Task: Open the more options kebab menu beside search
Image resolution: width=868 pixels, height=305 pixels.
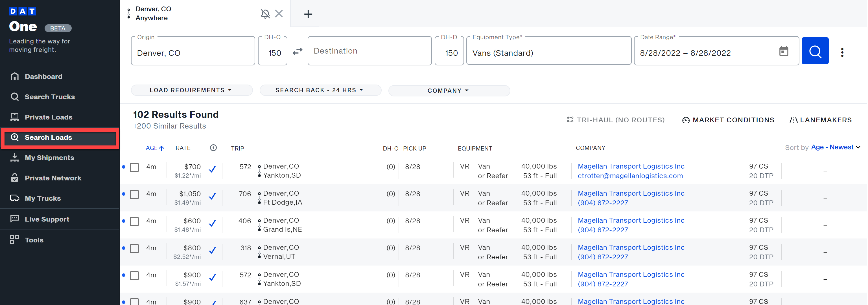Action: (x=842, y=52)
